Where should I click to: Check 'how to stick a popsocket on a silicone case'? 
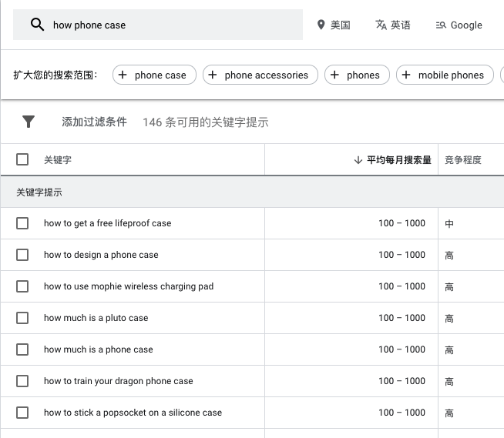pyautogui.click(x=22, y=413)
